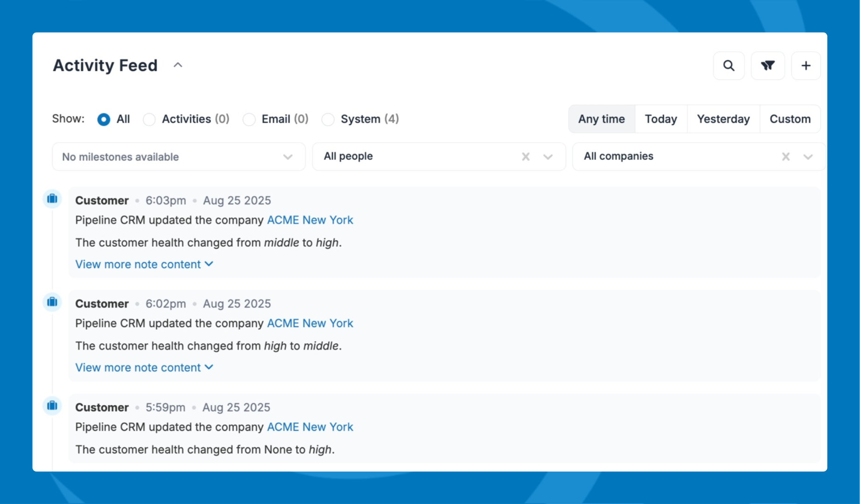Viewport: 860px width, 504px height.
Task: Click the 6:03pm timestamp
Action: [166, 201]
